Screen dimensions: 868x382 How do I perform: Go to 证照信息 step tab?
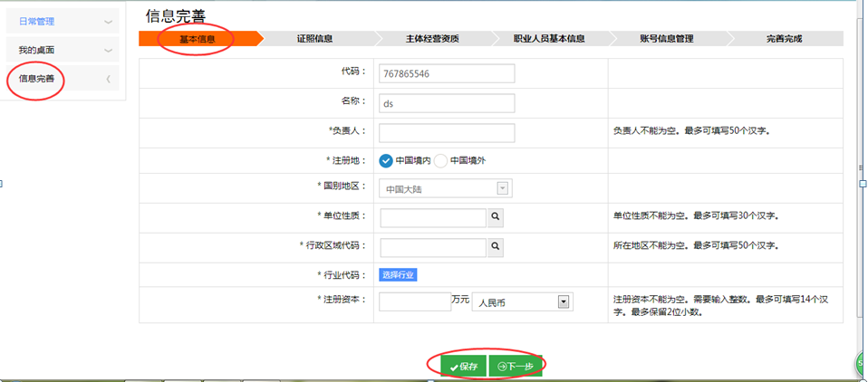(315, 39)
